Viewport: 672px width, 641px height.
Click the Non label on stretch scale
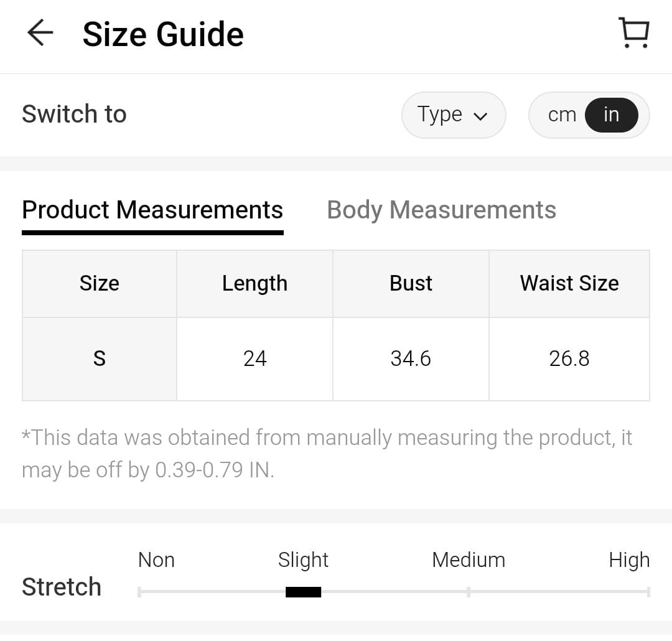(156, 560)
